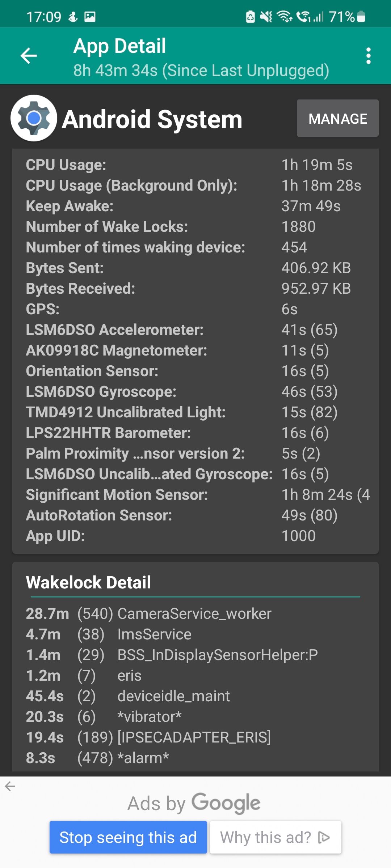
Task: Select the ImsService wakelock entry
Action: click(x=109, y=634)
